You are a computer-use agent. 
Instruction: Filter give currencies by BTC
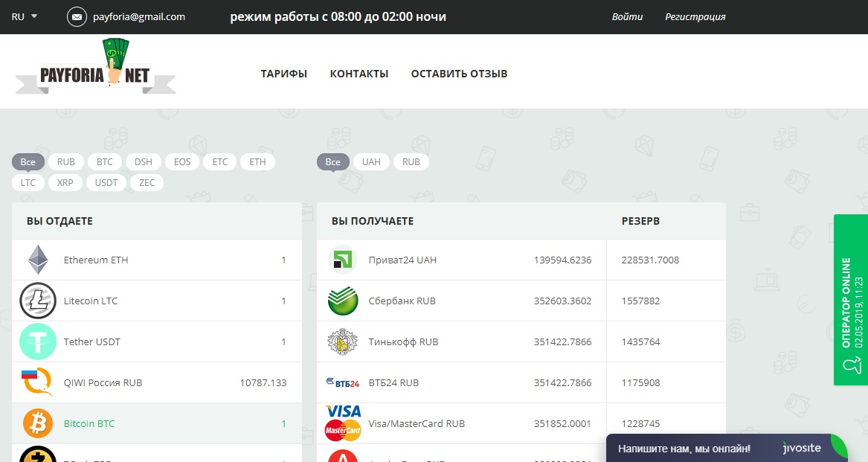(105, 162)
